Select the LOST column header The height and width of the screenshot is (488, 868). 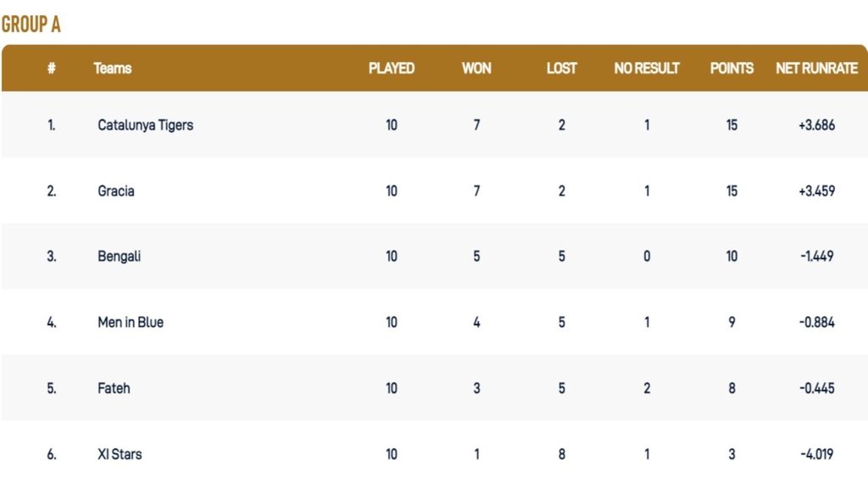click(x=561, y=69)
